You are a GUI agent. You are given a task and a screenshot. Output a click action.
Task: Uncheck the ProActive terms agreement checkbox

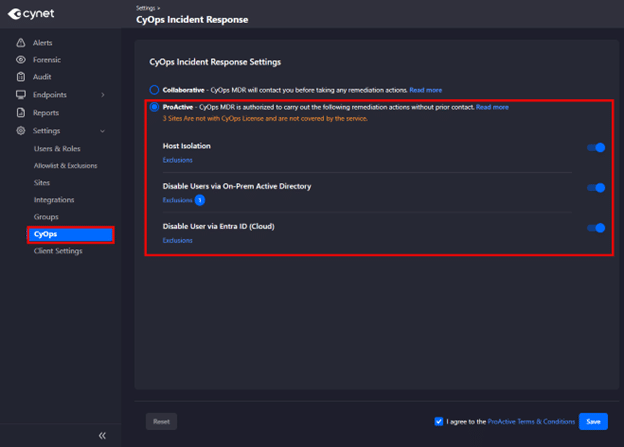(439, 422)
